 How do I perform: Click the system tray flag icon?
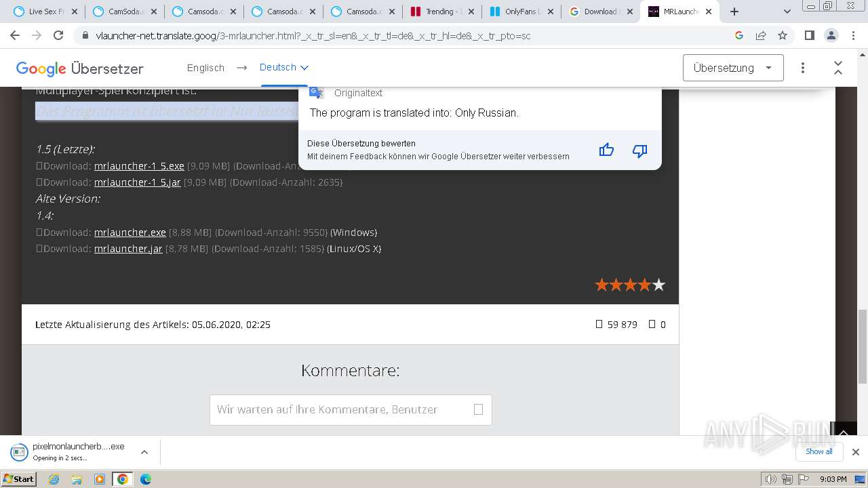pos(803,479)
